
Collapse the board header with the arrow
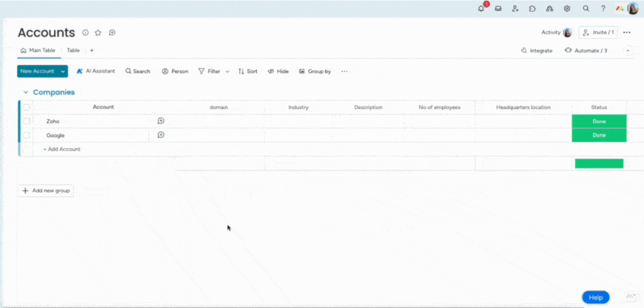[628, 50]
